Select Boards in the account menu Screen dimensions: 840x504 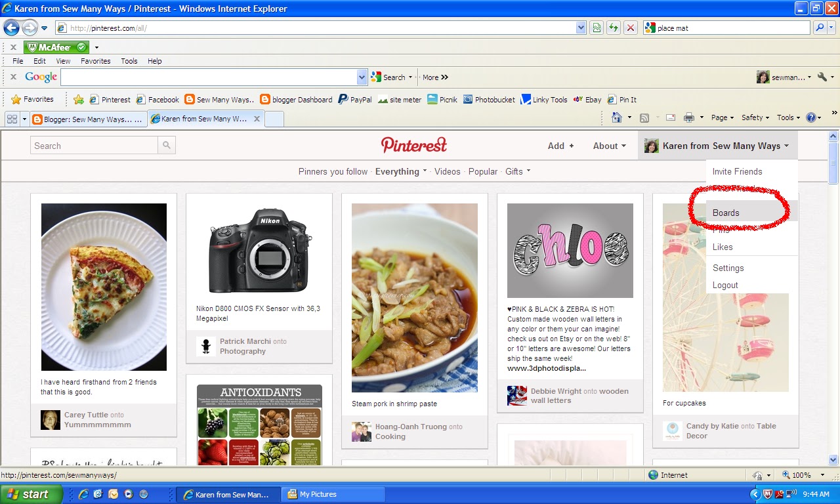coord(724,213)
